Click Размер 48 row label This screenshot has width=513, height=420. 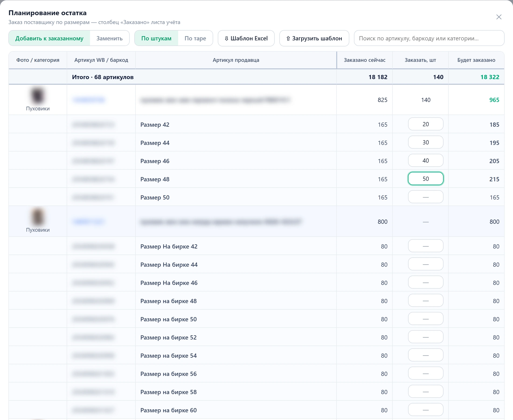tap(155, 179)
